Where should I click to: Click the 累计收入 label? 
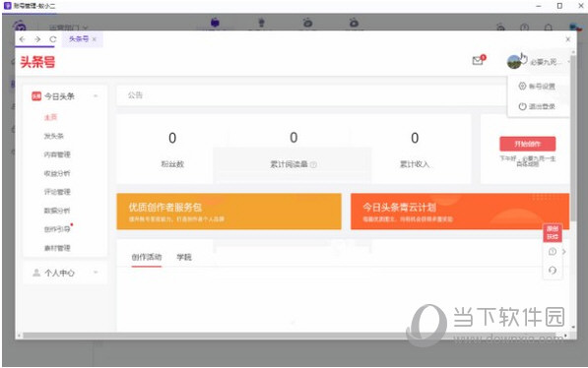415,164
